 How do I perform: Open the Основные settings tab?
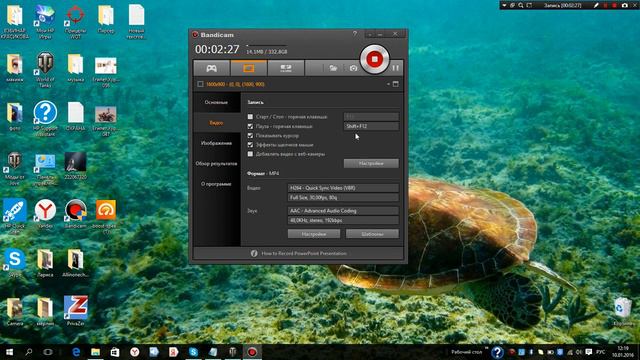coord(216,102)
